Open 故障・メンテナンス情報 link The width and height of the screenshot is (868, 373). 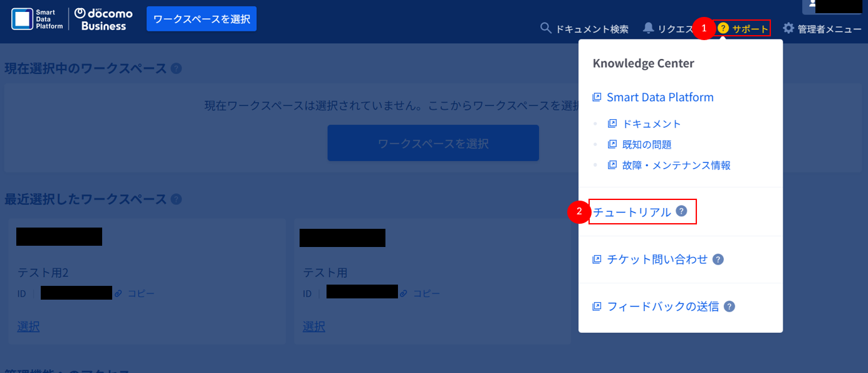pyautogui.click(x=676, y=165)
